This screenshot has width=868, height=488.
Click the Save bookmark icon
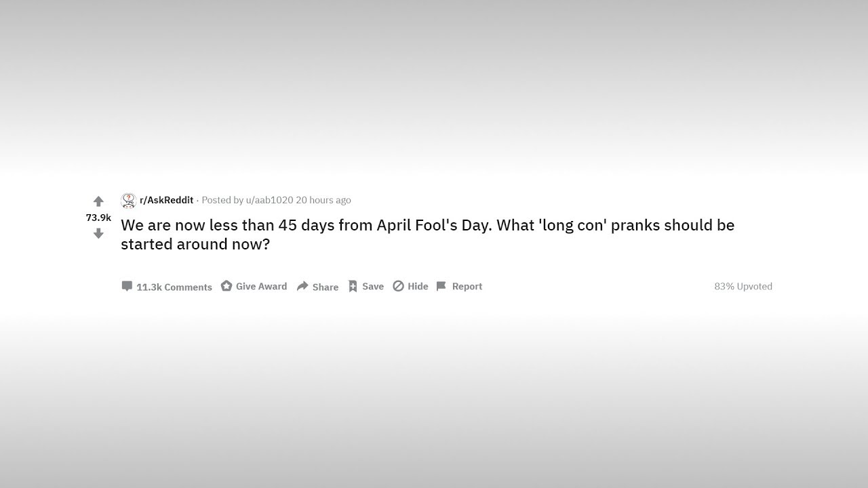[353, 286]
